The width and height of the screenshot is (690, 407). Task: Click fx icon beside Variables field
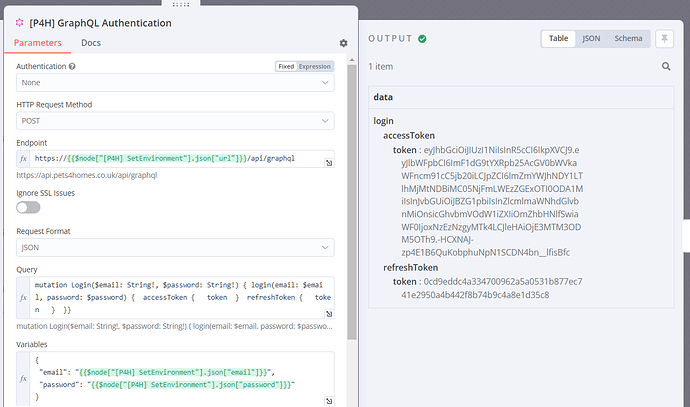(x=23, y=378)
